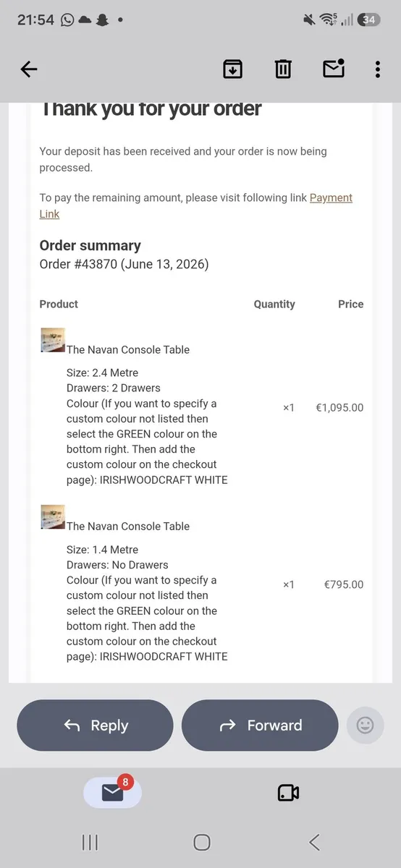The height and width of the screenshot is (868, 401).
Task: Tap the Android recent apps navigation button
Action: [x=90, y=842]
